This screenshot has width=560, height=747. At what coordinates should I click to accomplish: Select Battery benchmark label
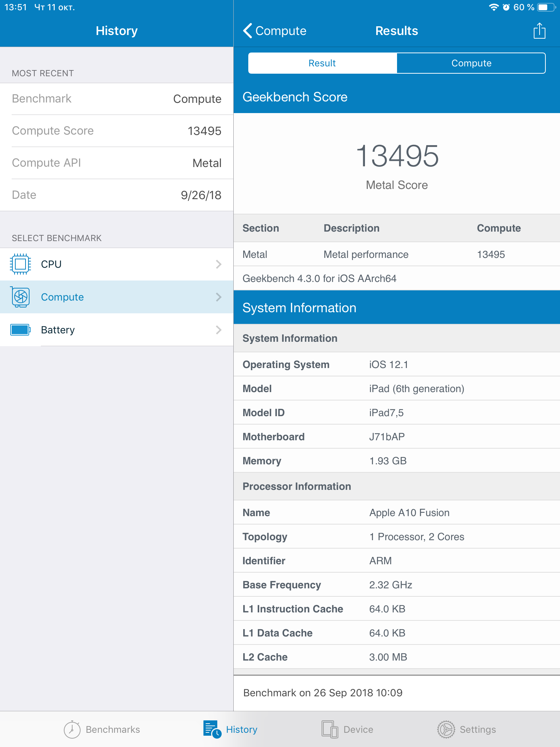[x=58, y=330]
